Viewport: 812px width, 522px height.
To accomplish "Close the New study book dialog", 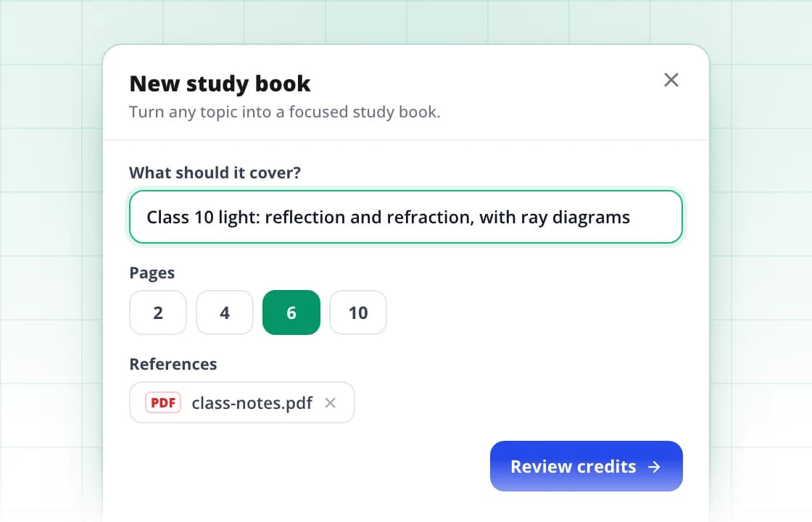I will (671, 80).
